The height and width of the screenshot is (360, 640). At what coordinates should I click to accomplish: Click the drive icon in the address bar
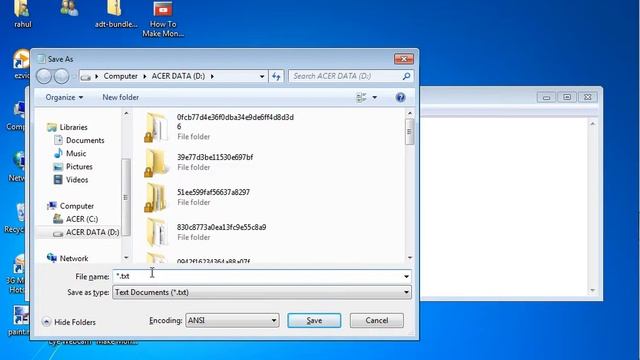[86, 76]
